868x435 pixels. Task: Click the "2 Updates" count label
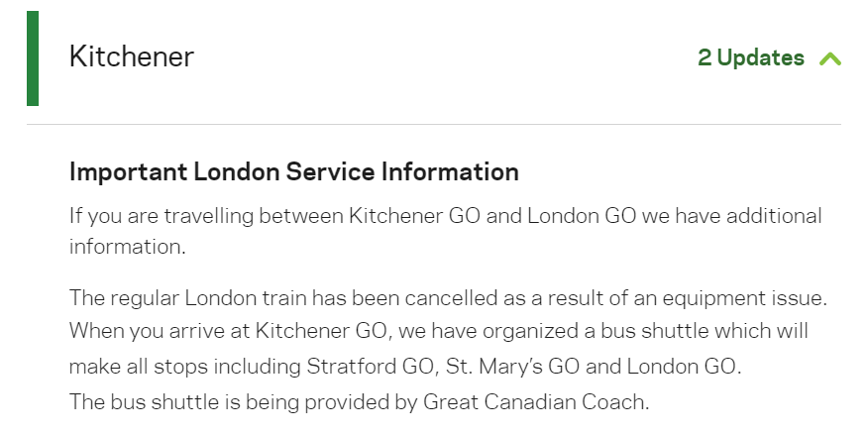750,58
